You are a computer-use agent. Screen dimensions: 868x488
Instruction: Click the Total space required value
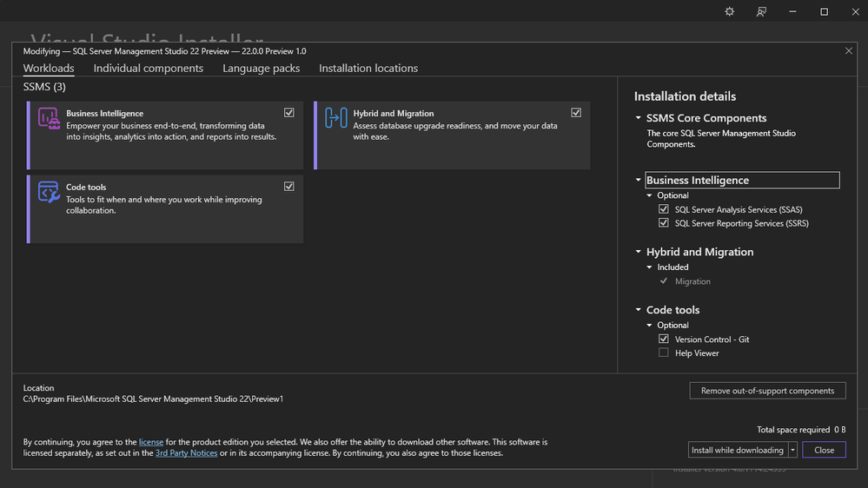pyautogui.click(x=840, y=429)
